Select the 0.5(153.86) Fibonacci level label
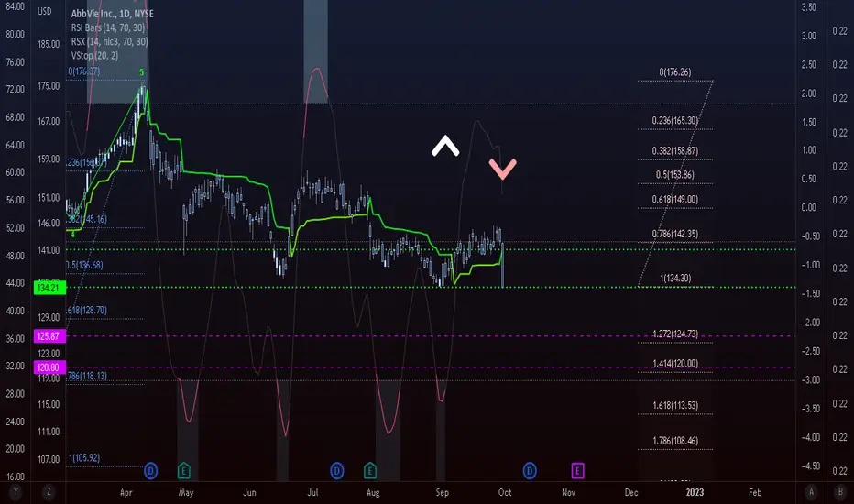The width and height of the screenshot is (854, 504). [x=674, y=175]
